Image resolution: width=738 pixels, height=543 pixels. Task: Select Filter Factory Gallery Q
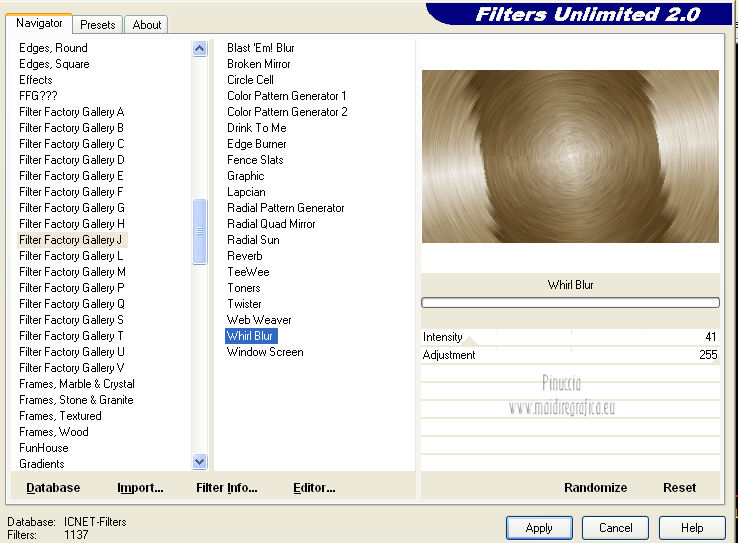pos(72,304)
